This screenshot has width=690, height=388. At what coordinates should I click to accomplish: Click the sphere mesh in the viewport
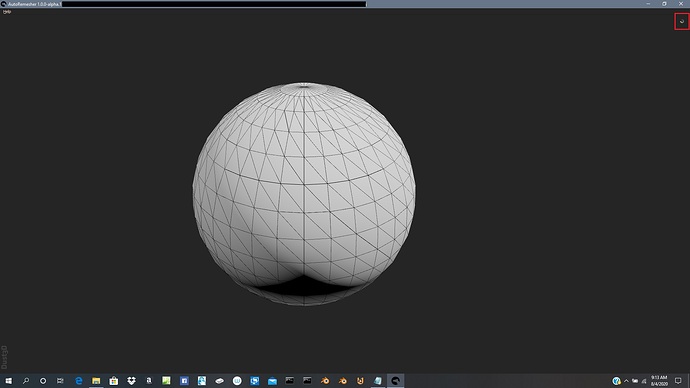coord(304,194)
